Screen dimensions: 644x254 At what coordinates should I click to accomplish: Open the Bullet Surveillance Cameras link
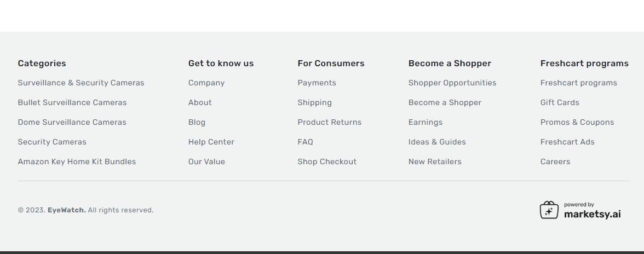tap(72, 102)
